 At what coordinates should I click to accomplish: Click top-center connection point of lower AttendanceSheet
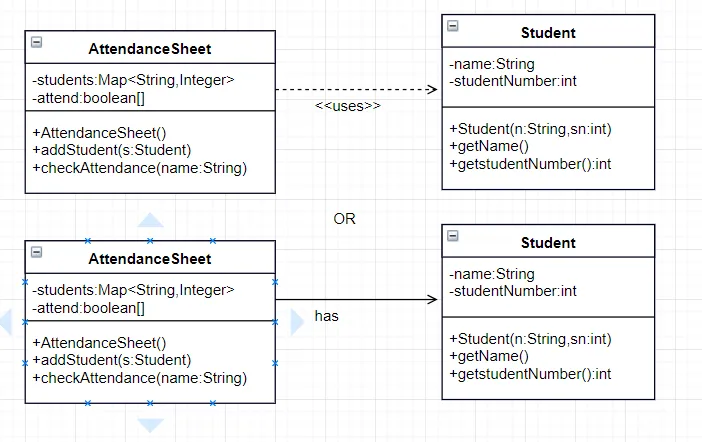coord(150,241)
